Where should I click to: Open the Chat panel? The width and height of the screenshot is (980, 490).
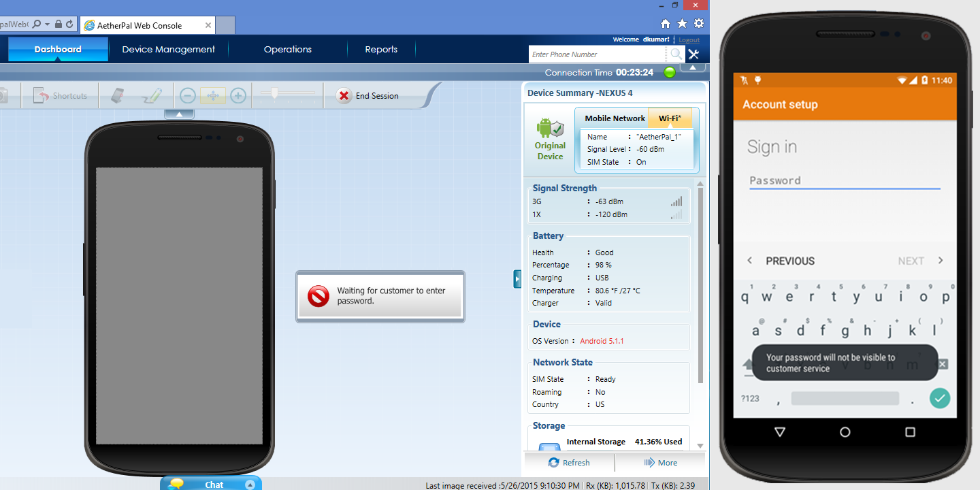(214, 485)
